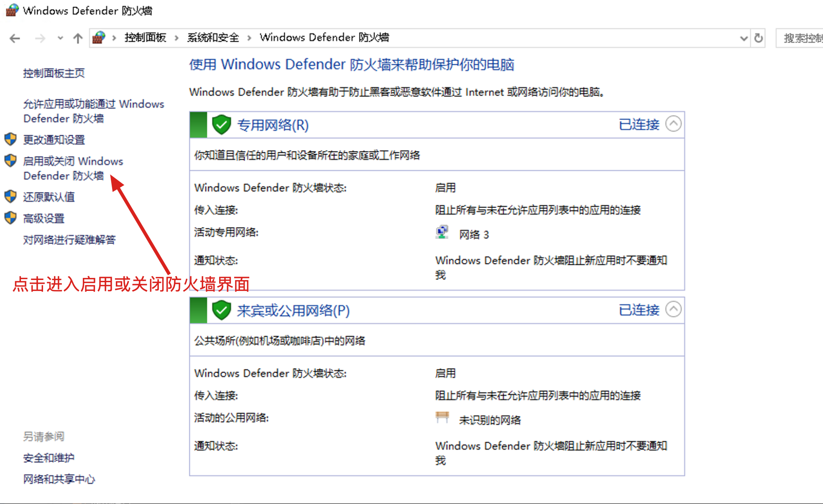Click shield icon beside 高级设置

[10, 218]
